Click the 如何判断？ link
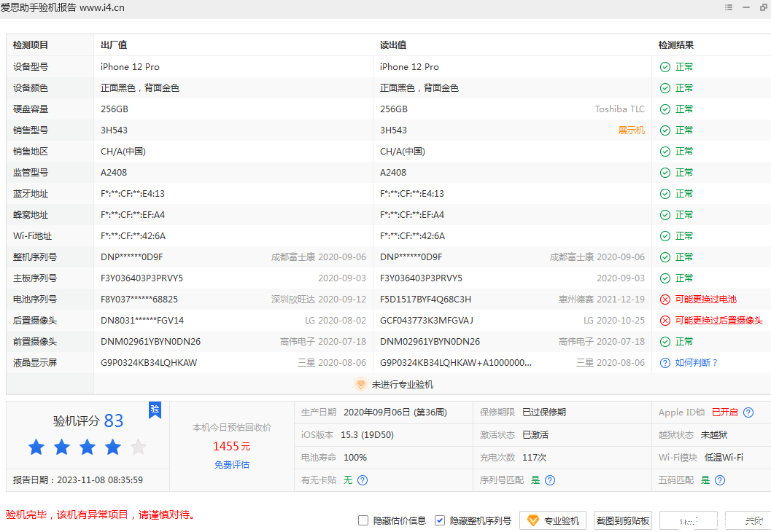This screenshot has height=532, width=771. (x=697, y=362)
